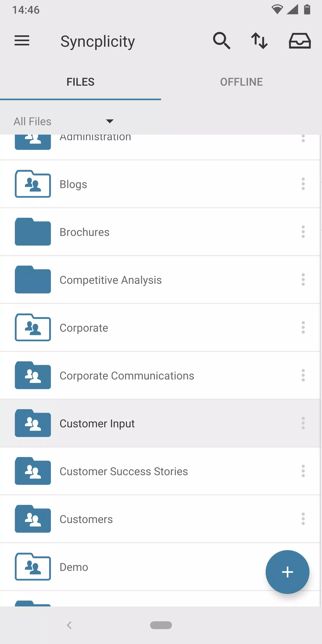This screenshot has width=322, height=644.
Task: Tap the search magnifier icon
Action: click(222, 40)
